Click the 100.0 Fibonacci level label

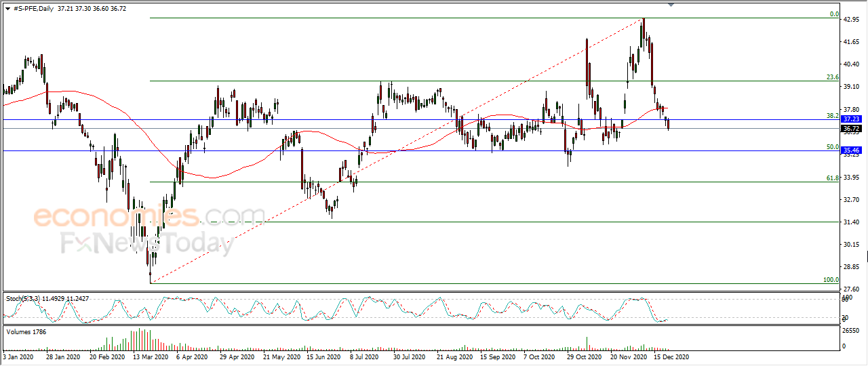(x=831, y=279)
